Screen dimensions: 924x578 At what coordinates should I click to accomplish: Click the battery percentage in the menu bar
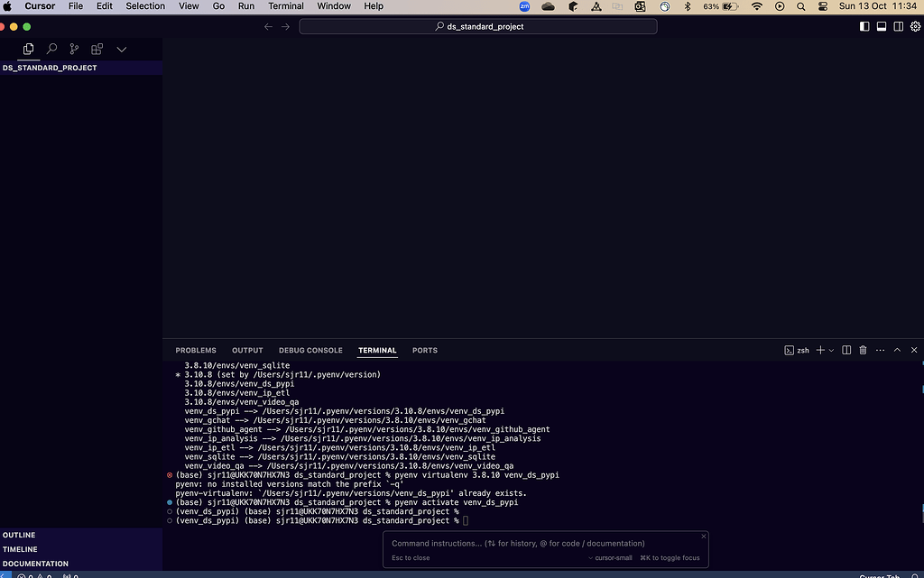[x=712, y=6]
